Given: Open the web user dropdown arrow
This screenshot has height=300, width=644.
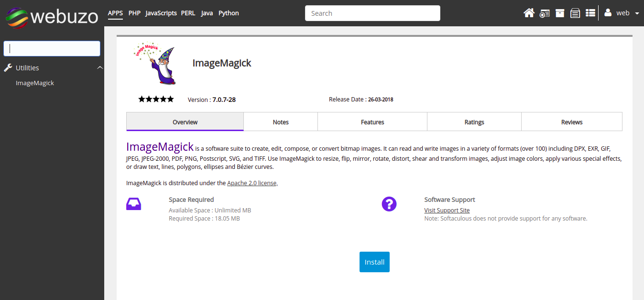Looking at the screenshot, I should coord(637,13).
